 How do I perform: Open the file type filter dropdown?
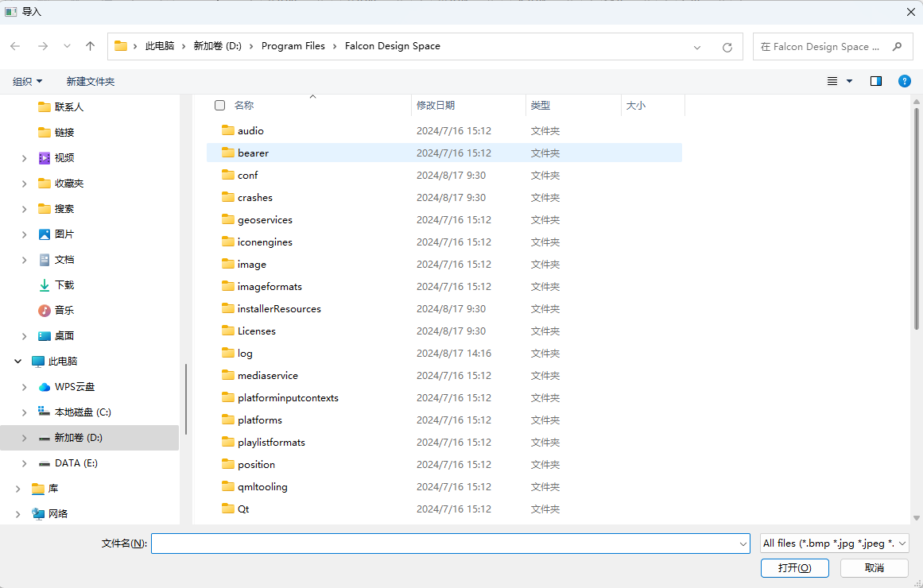834,544
